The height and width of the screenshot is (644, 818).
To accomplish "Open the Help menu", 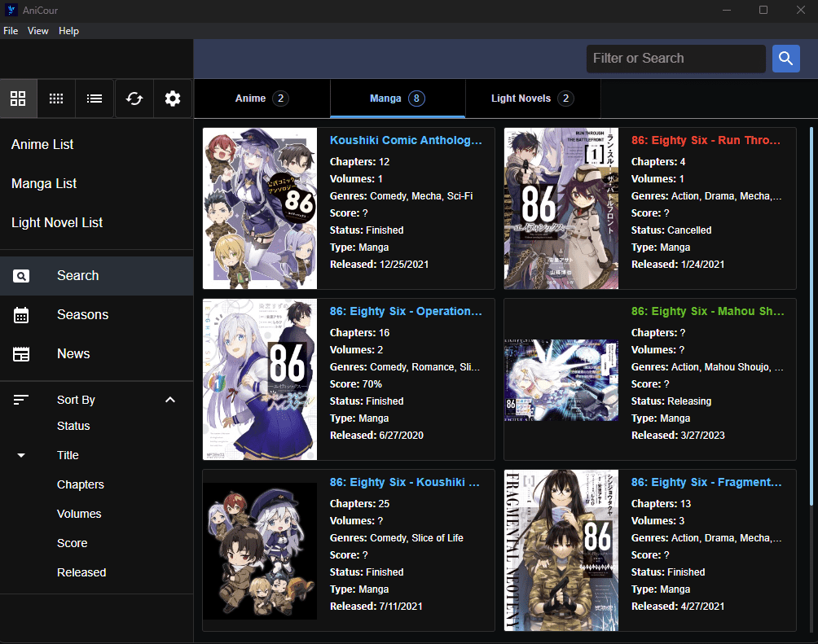I will click(68, 31).
